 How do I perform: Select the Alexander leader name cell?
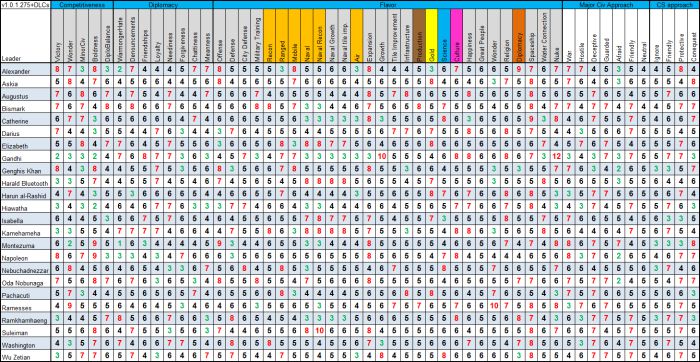25,71
